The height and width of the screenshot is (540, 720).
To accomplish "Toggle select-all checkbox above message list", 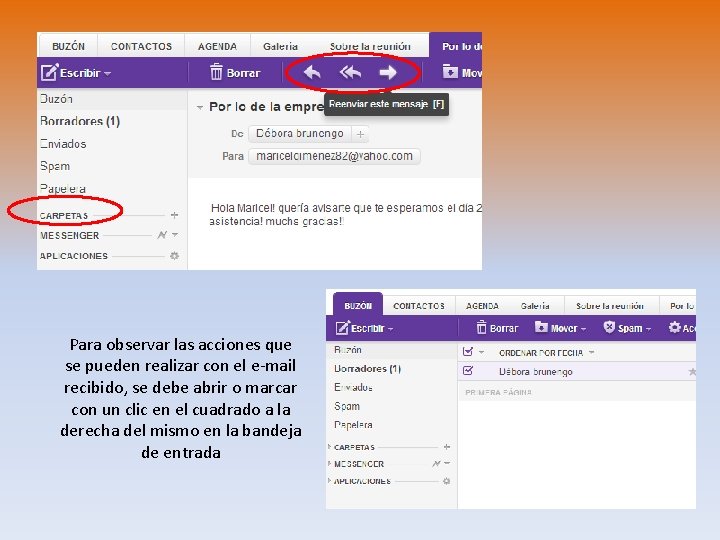I will point(468,352).
